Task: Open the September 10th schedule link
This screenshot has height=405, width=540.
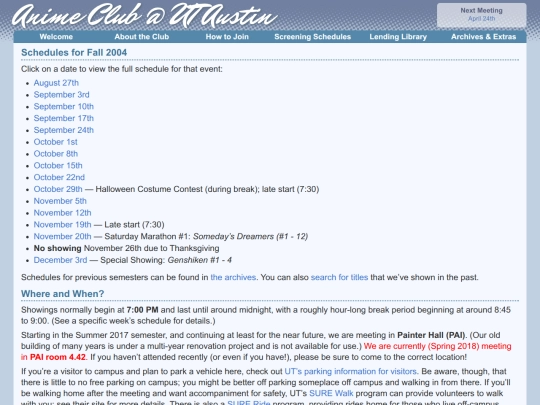Action: coord(64,106)
